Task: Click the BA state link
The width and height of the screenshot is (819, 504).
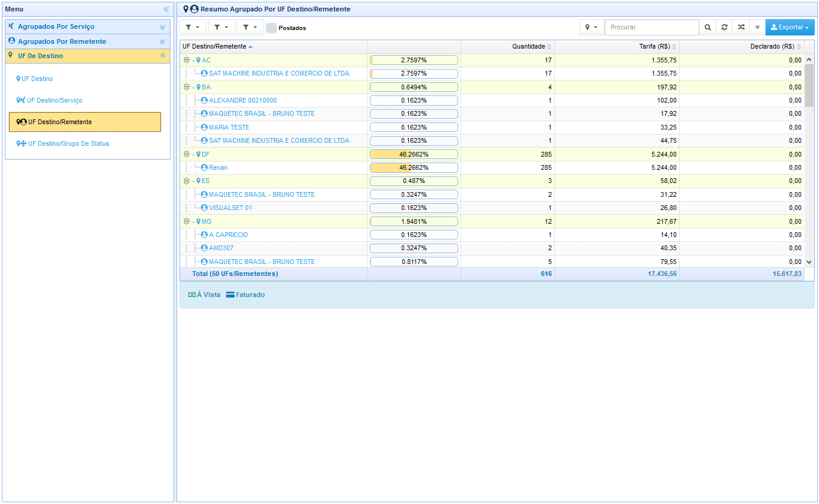Action: coord(206,87)
